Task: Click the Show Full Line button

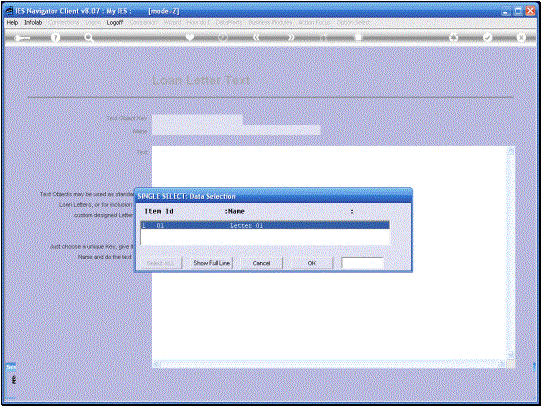Action: tap(212, 263)
